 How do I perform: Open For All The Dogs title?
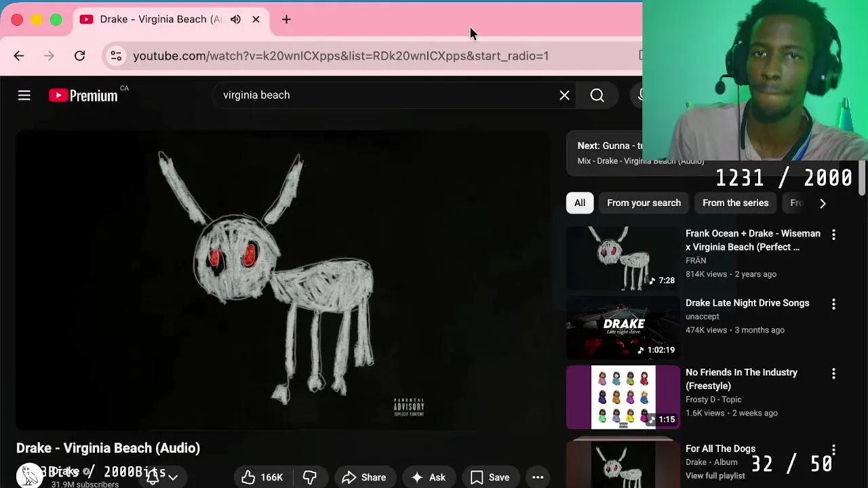click(720, 449)
